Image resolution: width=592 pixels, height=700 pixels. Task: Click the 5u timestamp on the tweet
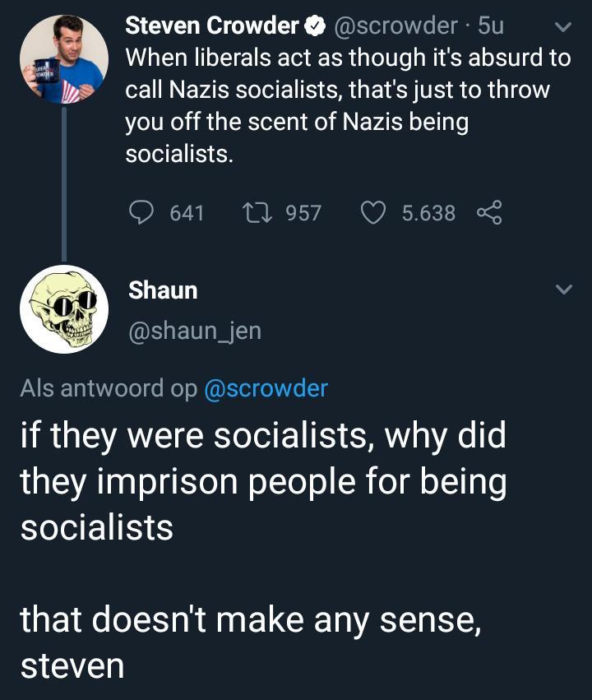[x=491, y=27]
